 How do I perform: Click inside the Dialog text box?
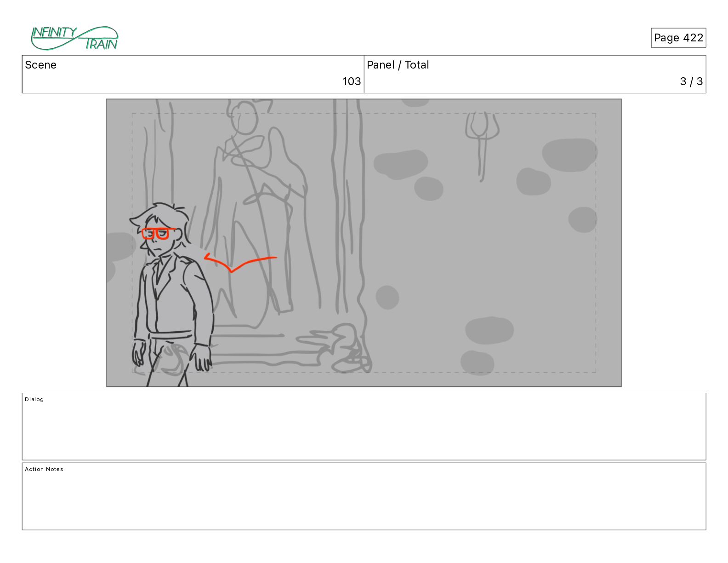pos(364,426)
